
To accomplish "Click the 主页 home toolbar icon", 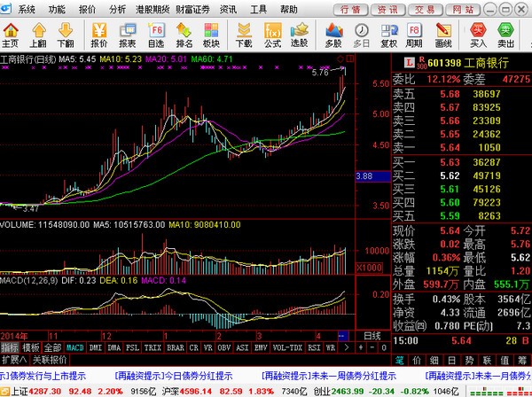I will (x=11, y=34).
